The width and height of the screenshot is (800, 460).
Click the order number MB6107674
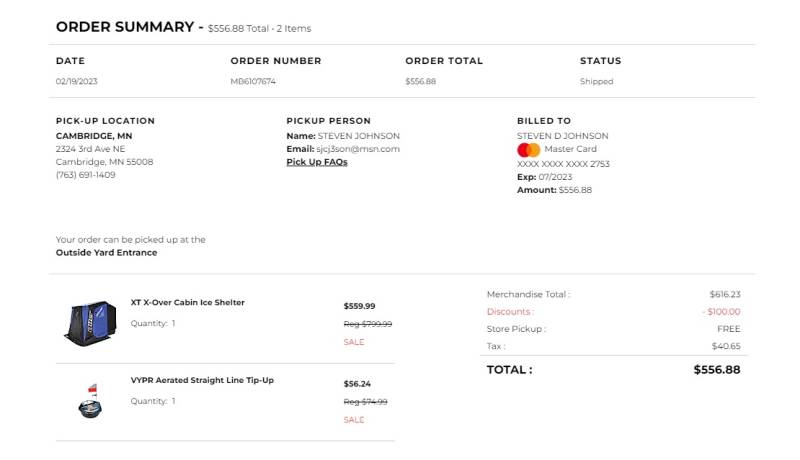[x=253, y=82]
